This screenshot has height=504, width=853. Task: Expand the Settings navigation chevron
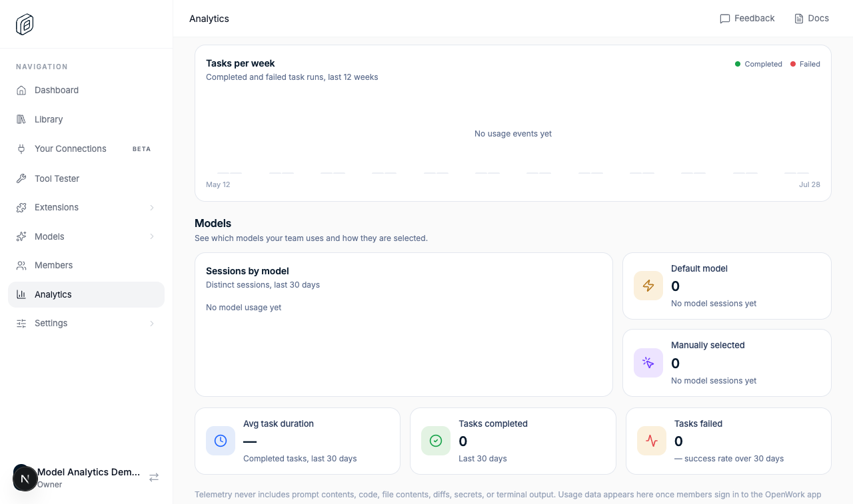point(152,324)
